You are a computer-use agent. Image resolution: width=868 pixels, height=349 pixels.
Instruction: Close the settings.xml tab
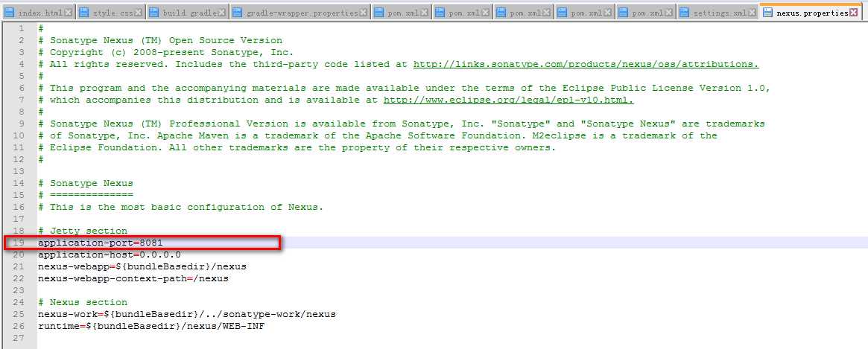[x=753, y=13]
